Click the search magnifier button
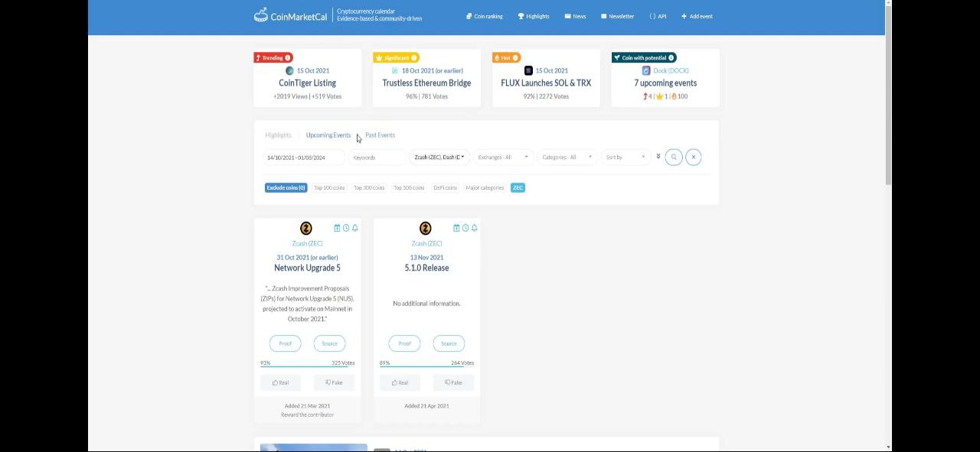 coord(674,157)
